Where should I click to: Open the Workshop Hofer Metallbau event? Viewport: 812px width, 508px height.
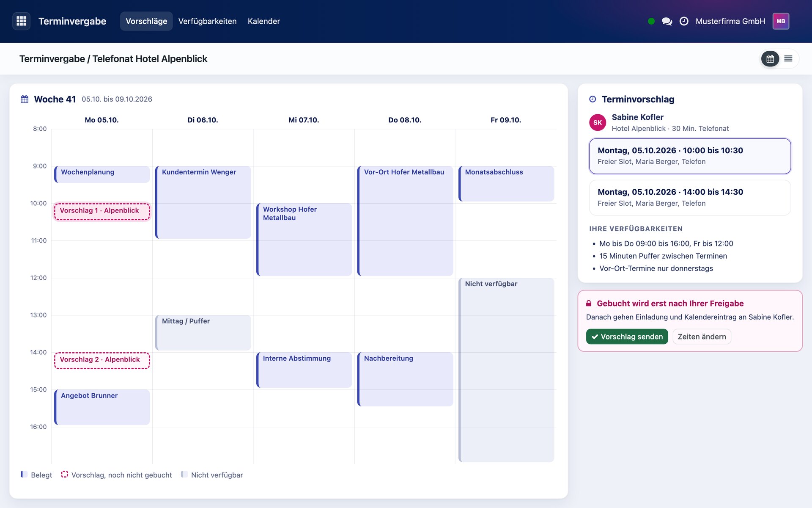coord(304,240)
